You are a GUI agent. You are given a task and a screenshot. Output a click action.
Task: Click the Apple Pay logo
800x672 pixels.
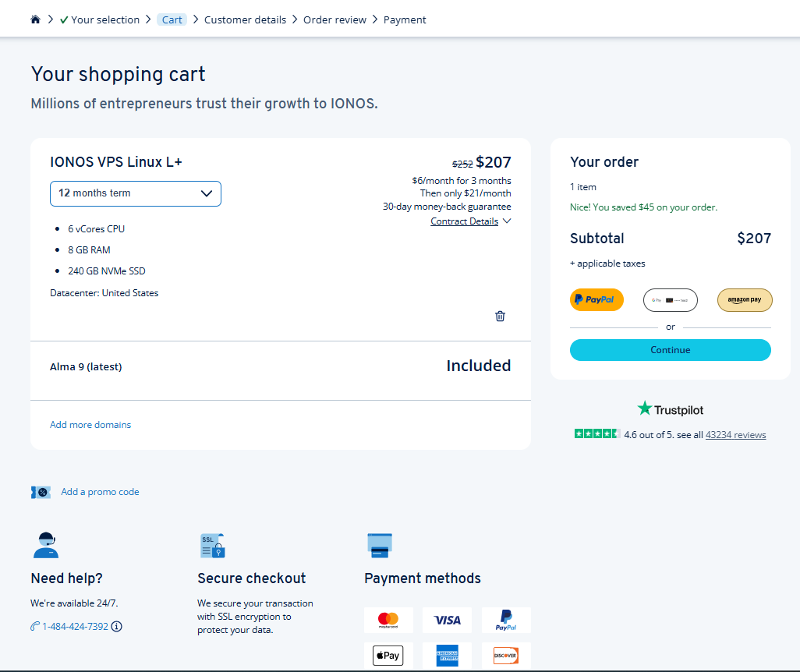point(388,655)
